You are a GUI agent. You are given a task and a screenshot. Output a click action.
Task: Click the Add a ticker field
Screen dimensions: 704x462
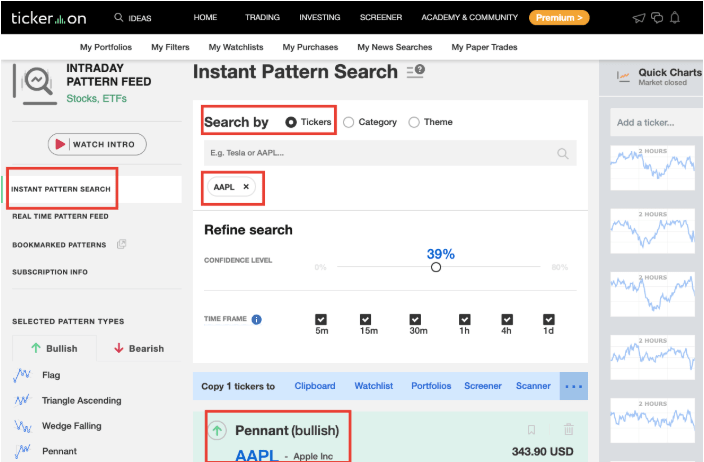point(656,123)
